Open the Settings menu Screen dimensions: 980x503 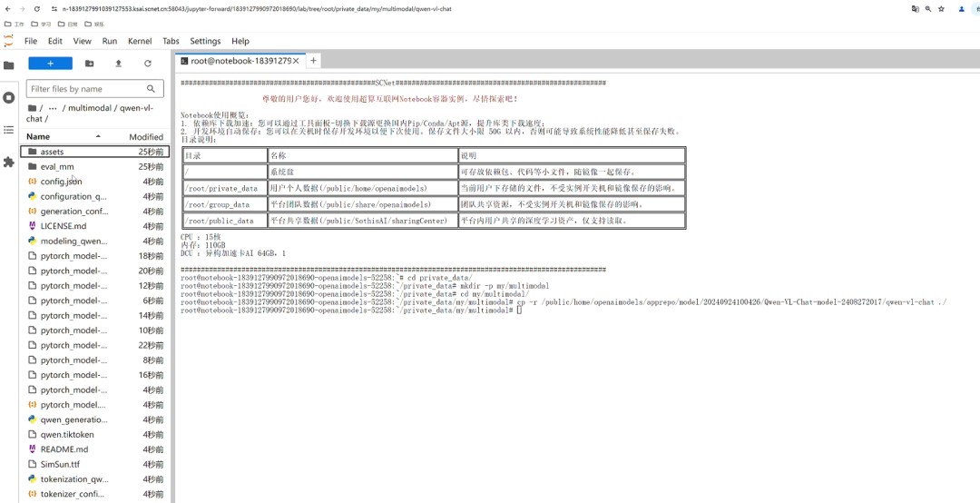point(205,41)
